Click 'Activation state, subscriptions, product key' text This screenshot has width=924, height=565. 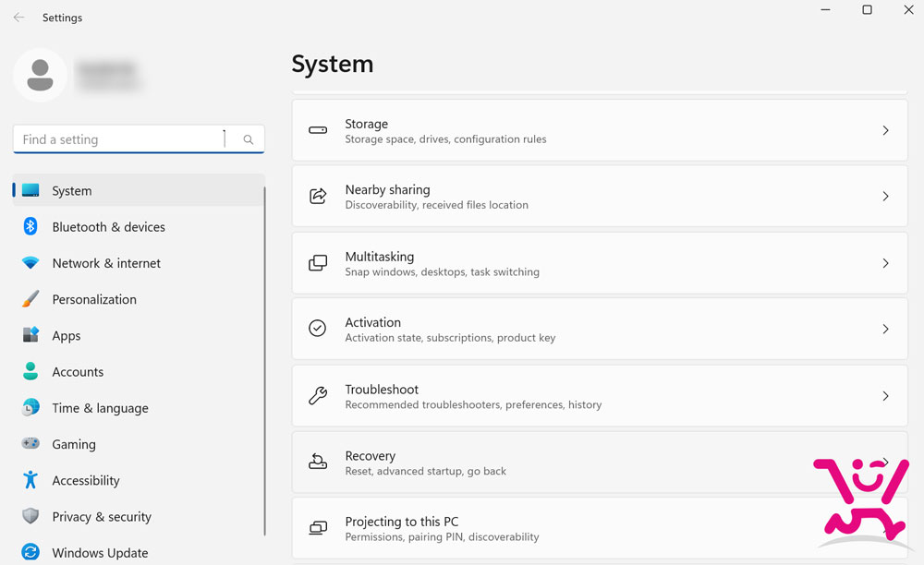(x=450, y=338)
